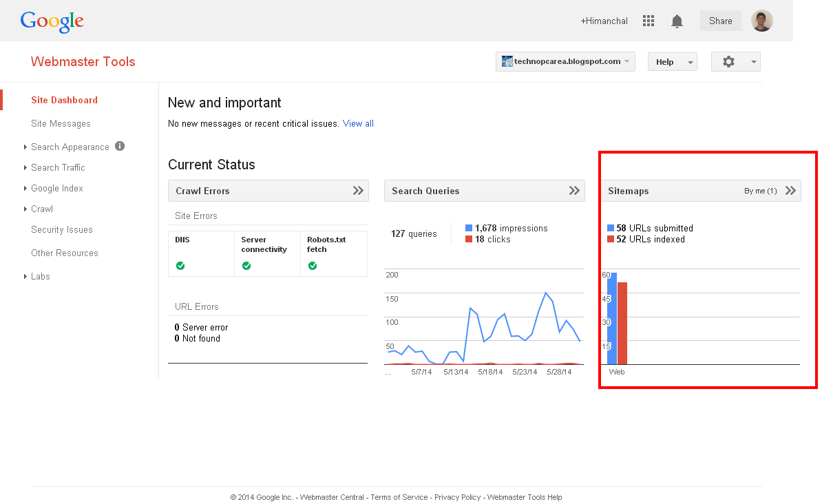
Task: Open Search Queries double-arrow icon
Action: pyautogui.click(x=574, y=191)
